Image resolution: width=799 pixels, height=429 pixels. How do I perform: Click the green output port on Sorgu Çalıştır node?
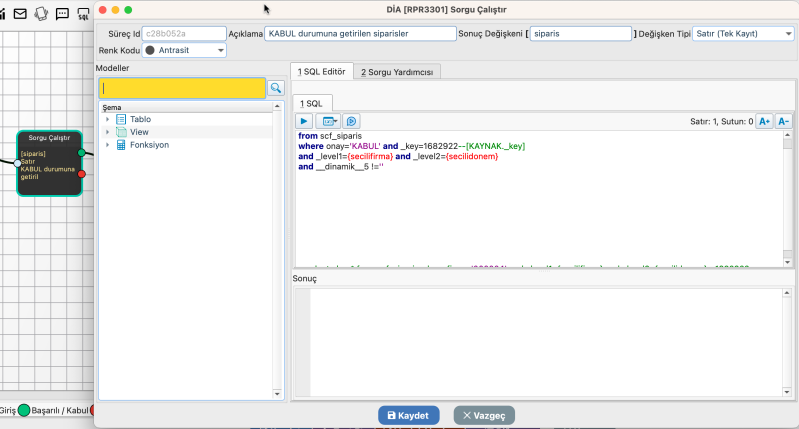(82, 152)
